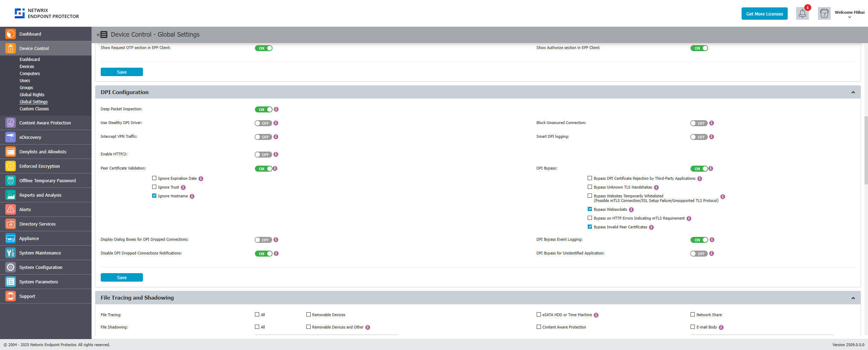Viewport: 868px width, 350px height.
Task: Open Enforced Encryption settings
Action: click(40, 166)
